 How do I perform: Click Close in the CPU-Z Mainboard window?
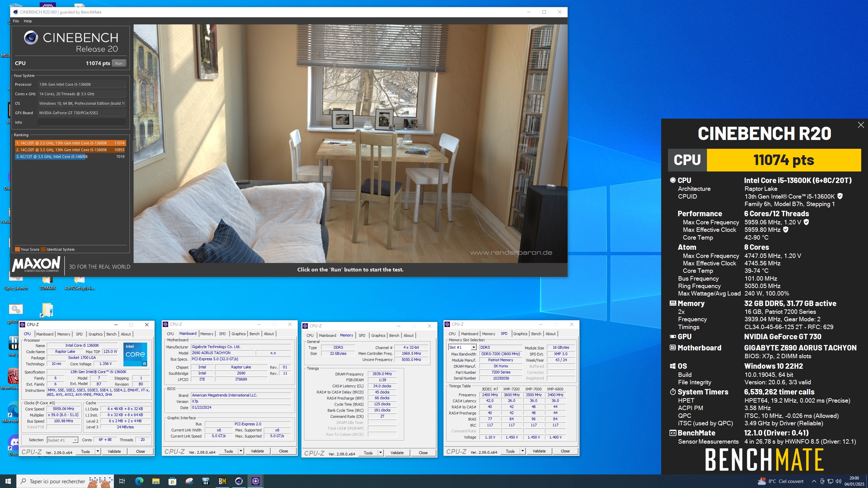point(283,451)
